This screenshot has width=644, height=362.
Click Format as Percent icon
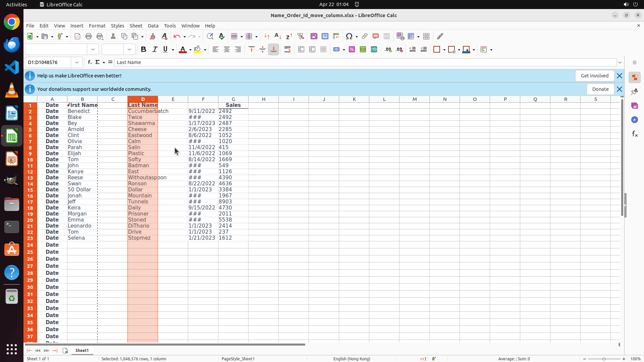352,50
